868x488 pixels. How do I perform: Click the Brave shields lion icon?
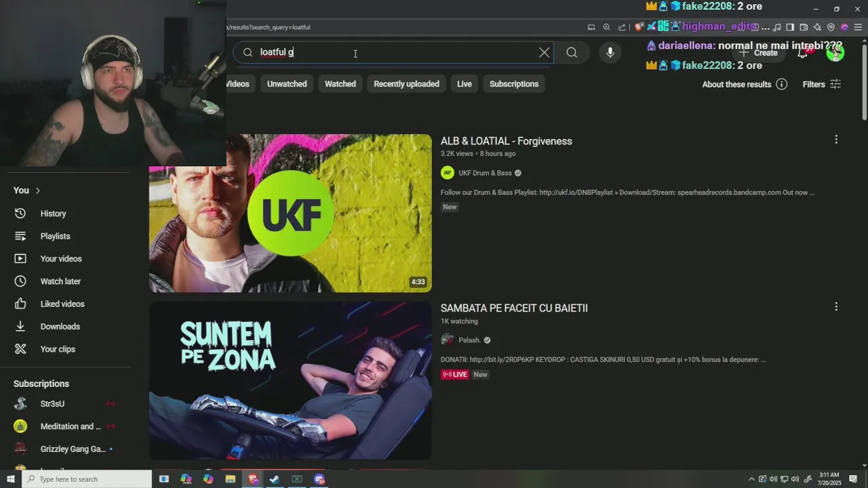pyautogui.click(x=639, y=27)
